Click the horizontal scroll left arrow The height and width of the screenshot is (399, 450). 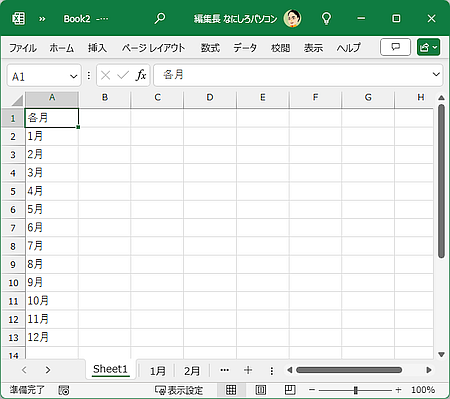289,370
